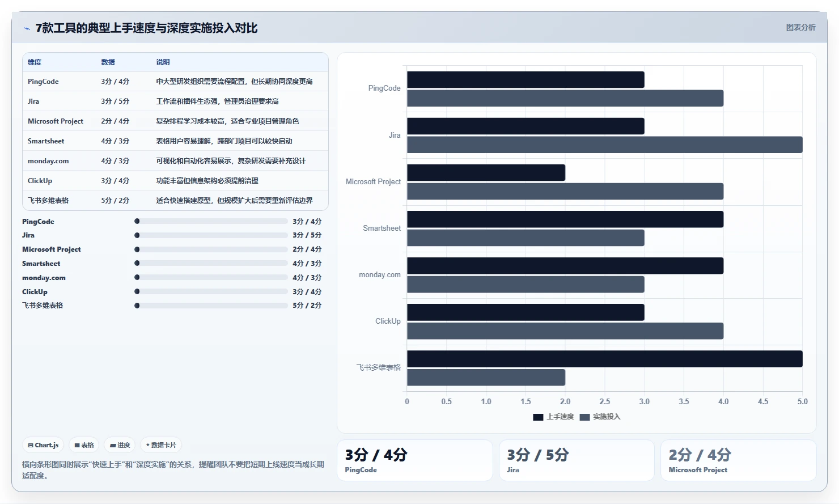
Task: Click the ClickUp 实施投入 bar
Action: click(565, 331)
